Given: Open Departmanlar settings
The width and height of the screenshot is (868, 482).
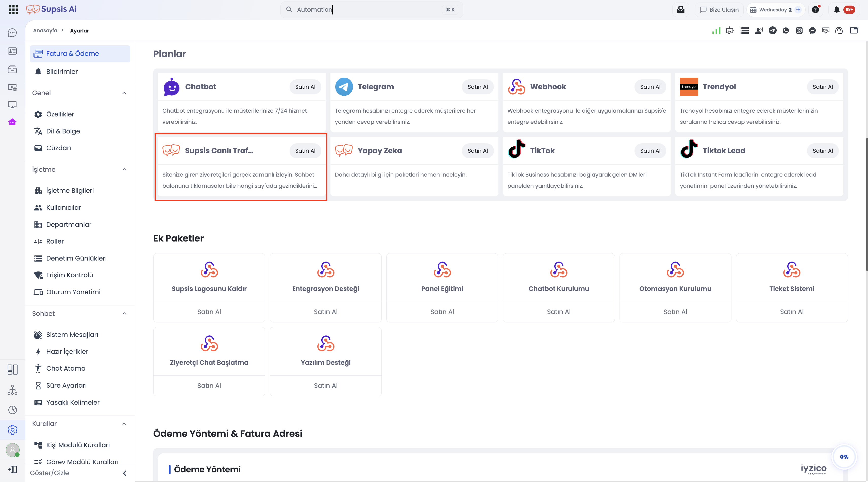Looking at the screenshot, I should (80, 224).
